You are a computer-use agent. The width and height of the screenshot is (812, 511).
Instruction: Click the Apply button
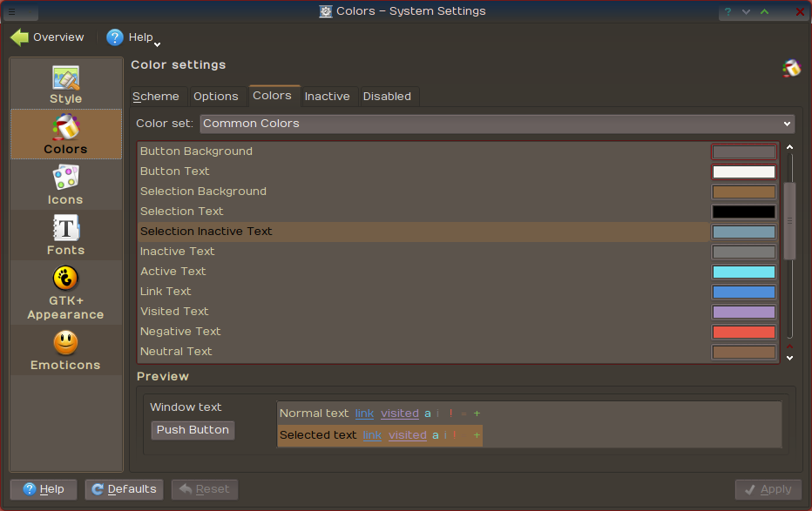pos(768,489)
